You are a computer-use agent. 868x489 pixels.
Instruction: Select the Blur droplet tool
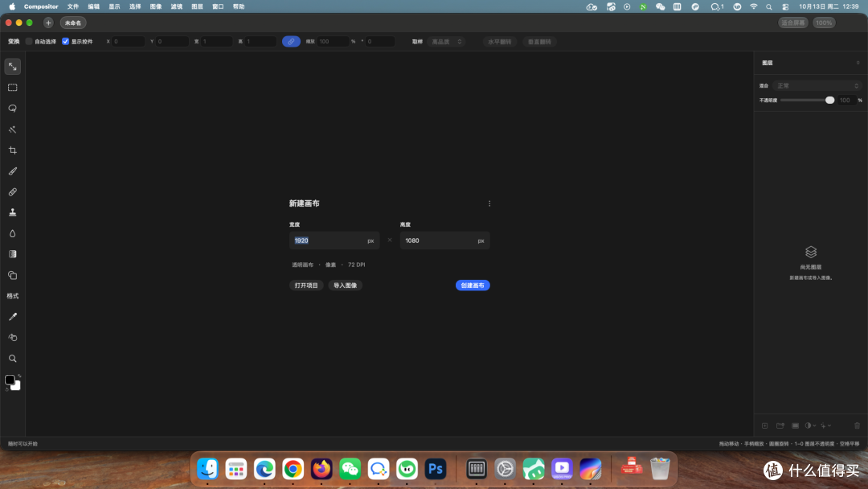pyautogui.click(x=13, y=234)
